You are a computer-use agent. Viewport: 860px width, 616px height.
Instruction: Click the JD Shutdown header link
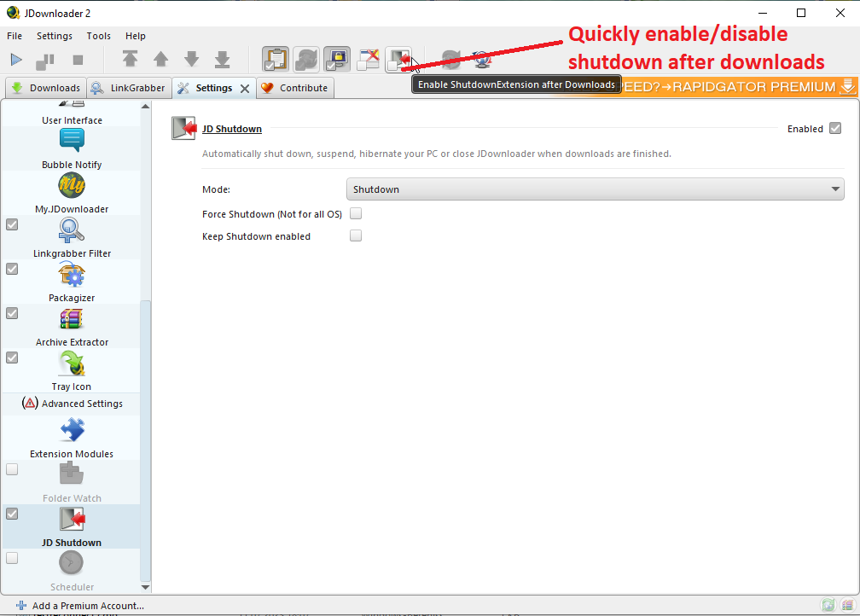pos(232,129)
